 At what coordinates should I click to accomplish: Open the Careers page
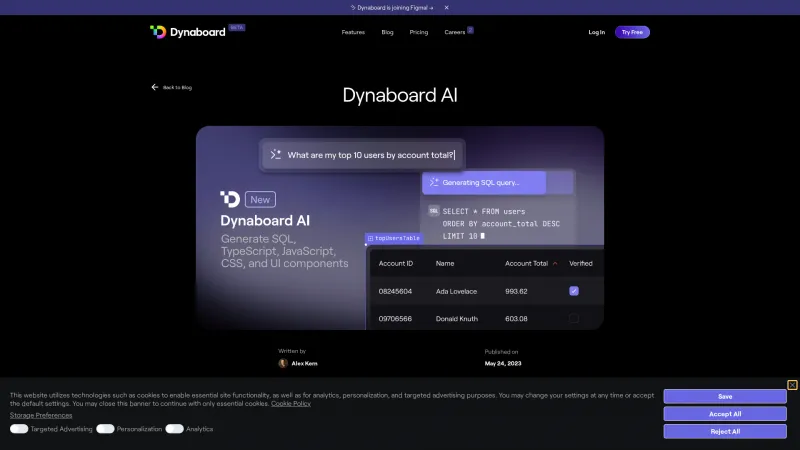(455, 32)
